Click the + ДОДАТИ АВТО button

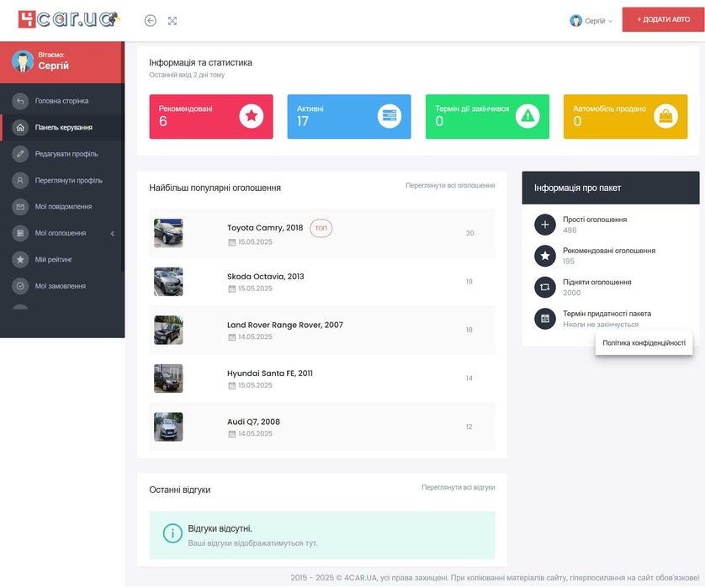(663, 19)
